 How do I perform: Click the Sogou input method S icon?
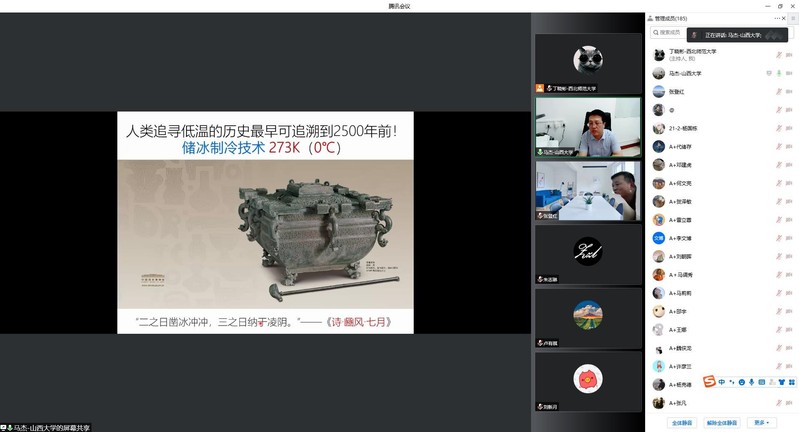click(709, 381)
